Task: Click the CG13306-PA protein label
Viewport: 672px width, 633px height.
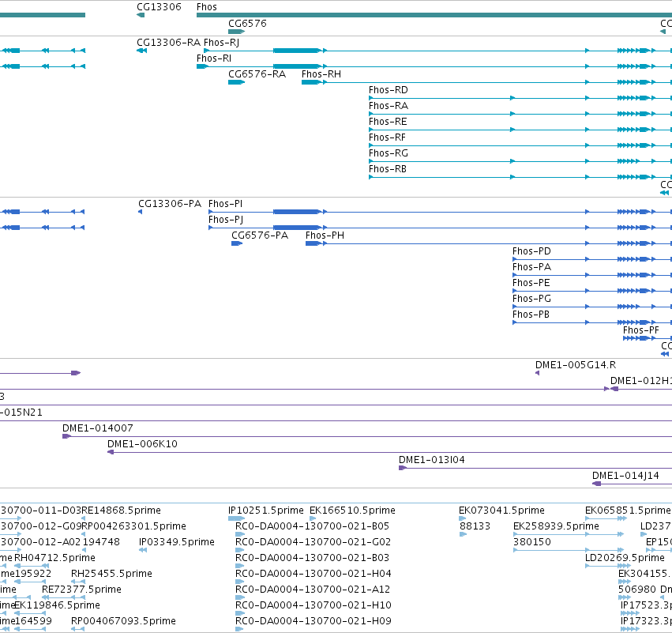Action: [170, 204]
